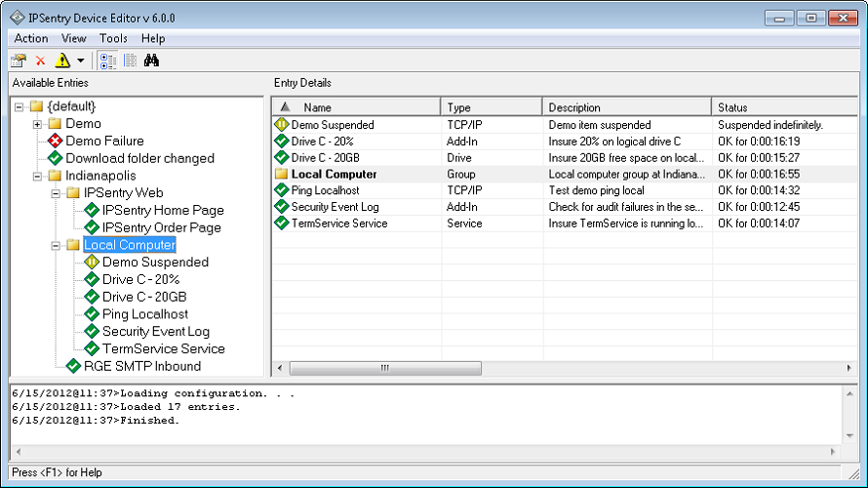Viewport: 868px width, 488px height.
Task: Collapse the {default} tree node
Action: pyautogui.click(x=20, y=106)
